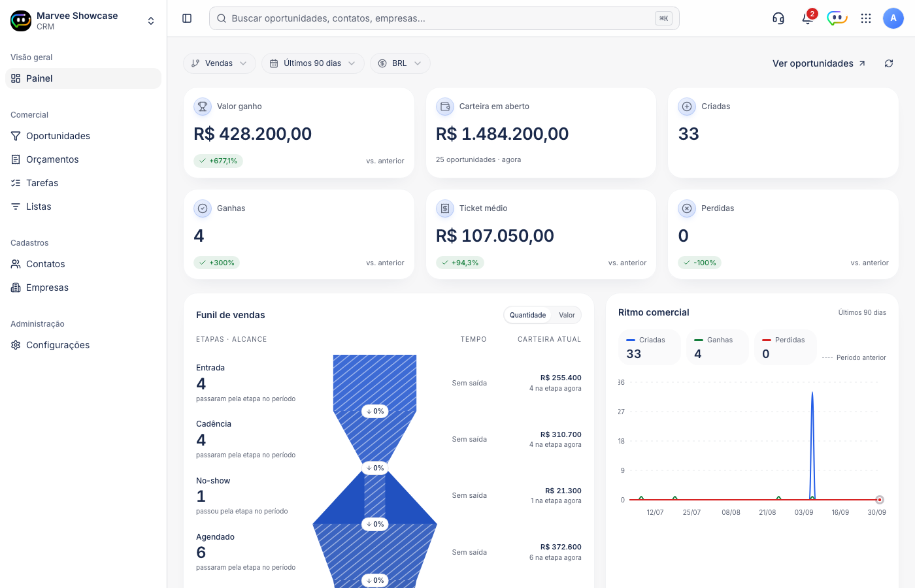
Task: Click the Período anterior legend entry
Action: coord(854,357)
